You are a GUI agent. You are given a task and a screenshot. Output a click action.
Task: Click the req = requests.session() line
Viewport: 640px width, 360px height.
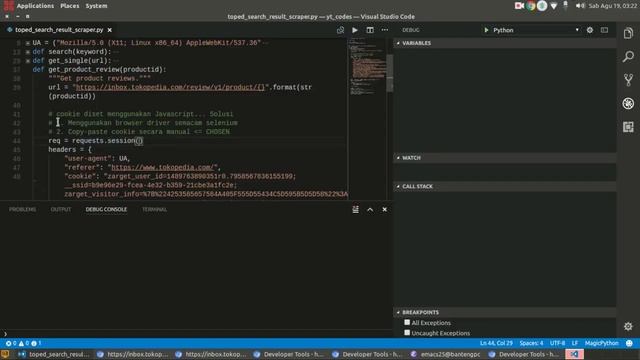[96, 141]
